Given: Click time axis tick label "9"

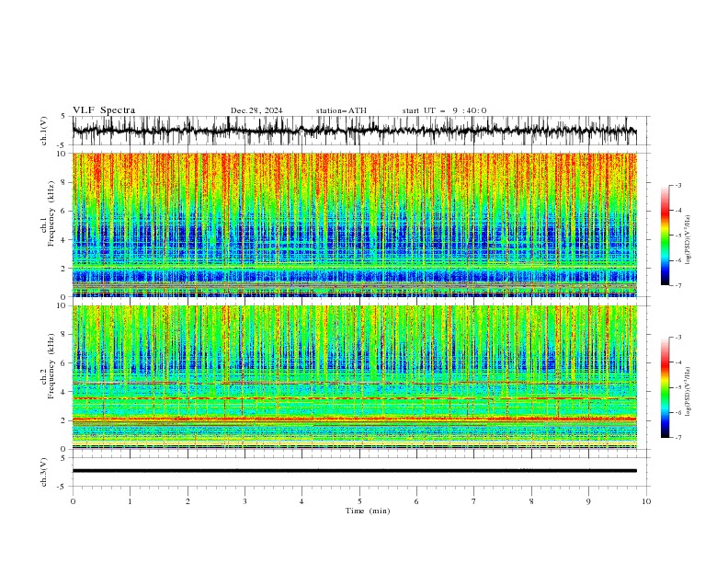Looking at the screenshot, I should (588, 501).
